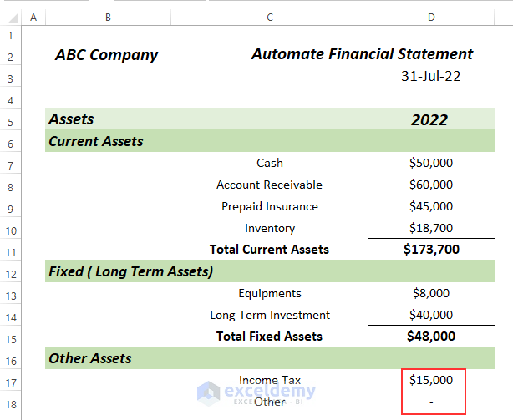This screenshot has width=513, height=420.
Task: Select the Prepaid Insurance value $45,000
Action: pyautogui.click(x=431, y=206)
